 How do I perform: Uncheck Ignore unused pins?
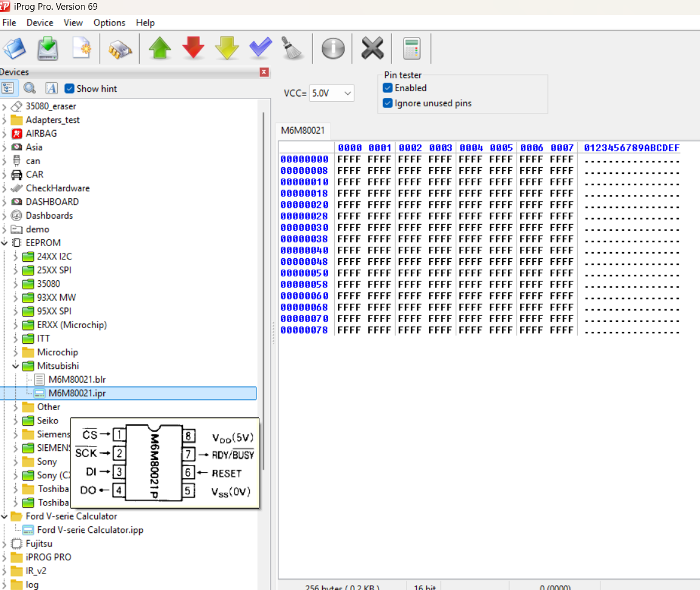coord(388,103)
